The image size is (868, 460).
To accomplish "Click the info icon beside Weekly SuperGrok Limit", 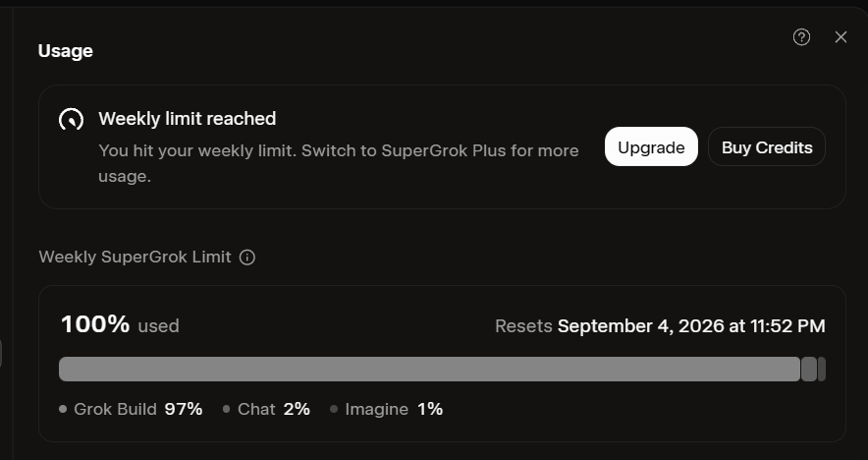I will coord(247,258).
